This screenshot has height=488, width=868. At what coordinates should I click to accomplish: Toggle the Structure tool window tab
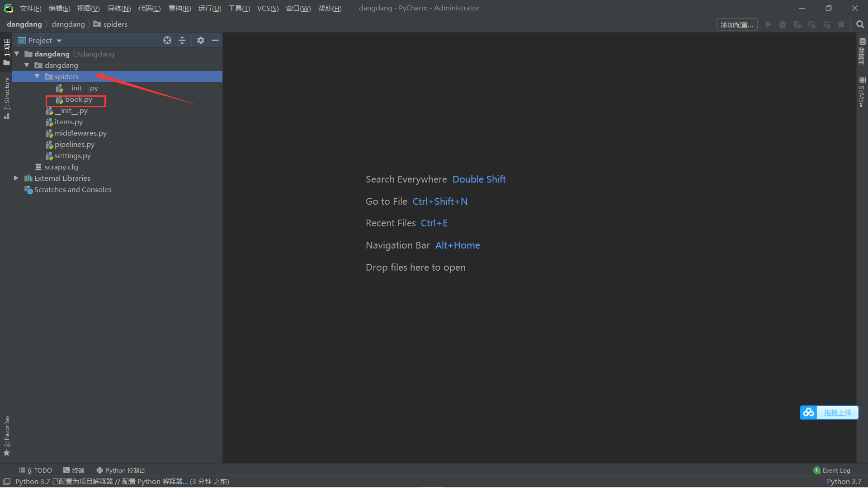tap(7, 97)
